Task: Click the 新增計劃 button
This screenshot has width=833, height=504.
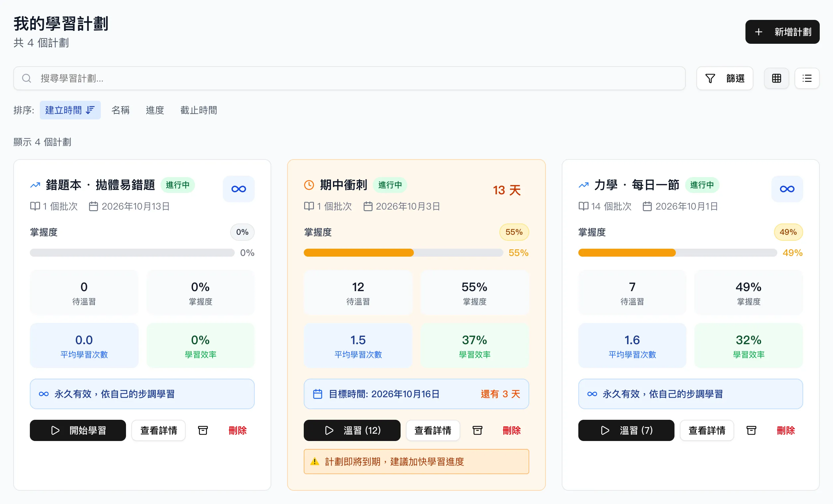Action: click(782, 32)
